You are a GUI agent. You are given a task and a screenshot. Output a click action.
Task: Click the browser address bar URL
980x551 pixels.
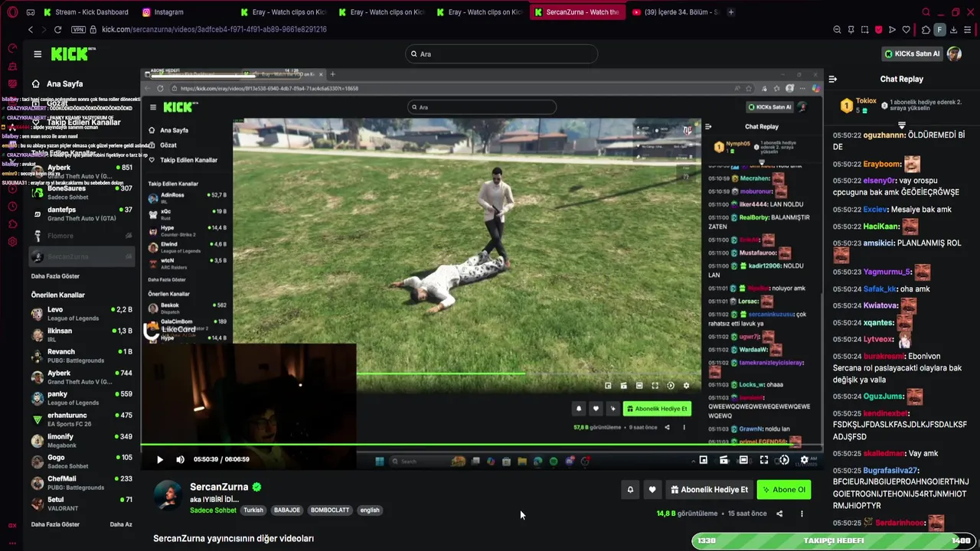point(214,29)
